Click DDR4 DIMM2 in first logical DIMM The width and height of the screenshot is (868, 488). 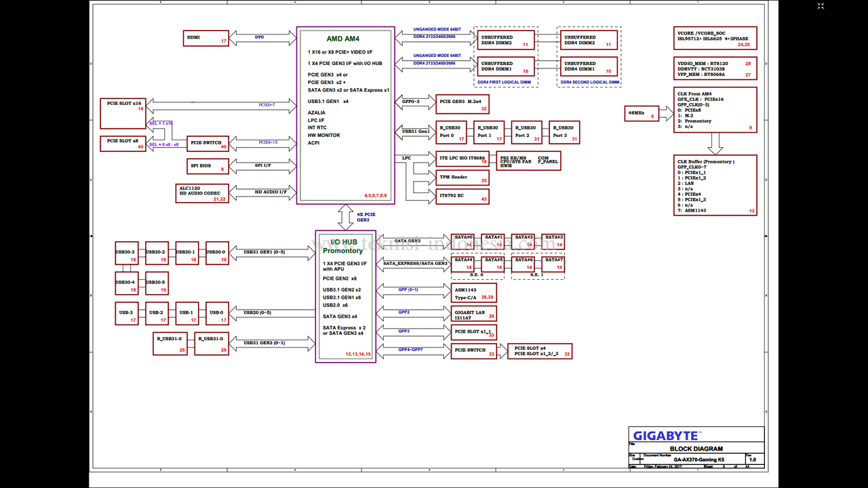506,40
